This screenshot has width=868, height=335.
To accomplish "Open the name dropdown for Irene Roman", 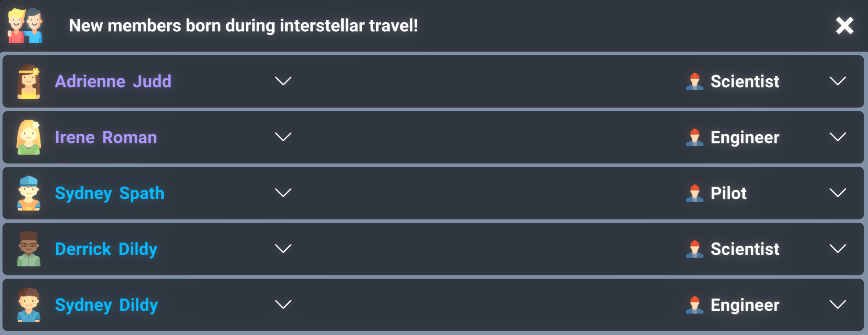I will [x=283, y=137].
